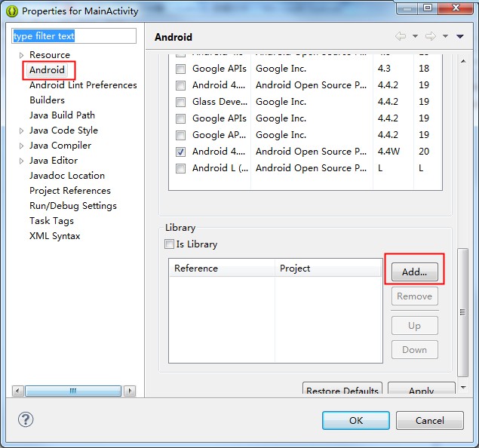Check the Glass Development Kit target
Screen dimensions: 479x448
180,102
